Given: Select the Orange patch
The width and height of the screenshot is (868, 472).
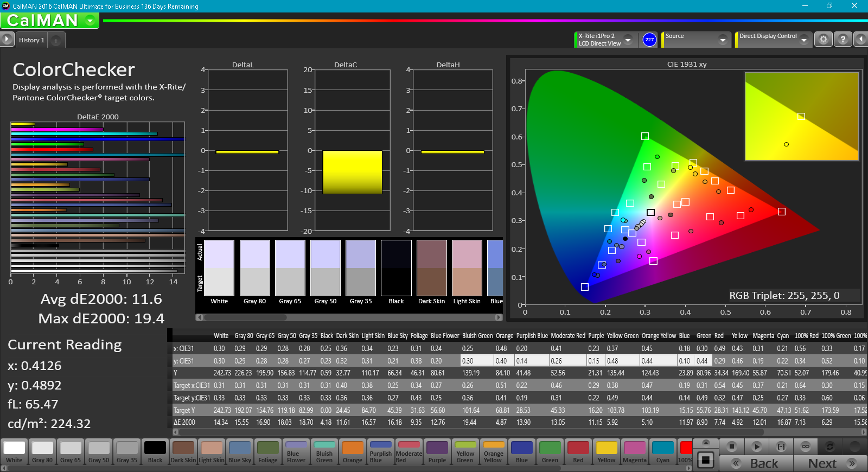Looking at the screenshot, I should pyautogui.click(x=353, y=452).
